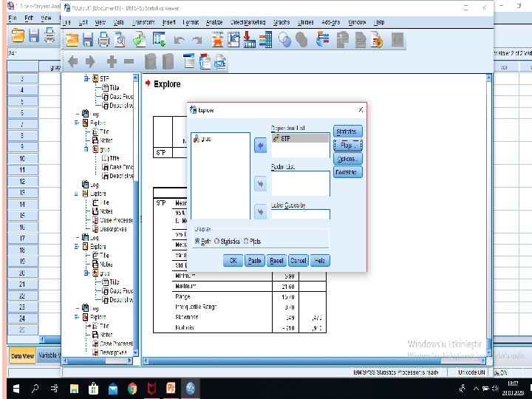Click the outline pane vertical scrollbar
The height and width of the screenshot is (399, 532).
(136, 215)
